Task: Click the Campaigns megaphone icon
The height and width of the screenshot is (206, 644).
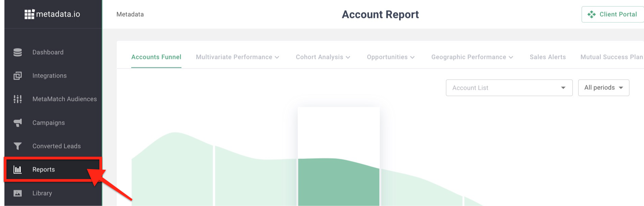Action: (x=18, y=123)
